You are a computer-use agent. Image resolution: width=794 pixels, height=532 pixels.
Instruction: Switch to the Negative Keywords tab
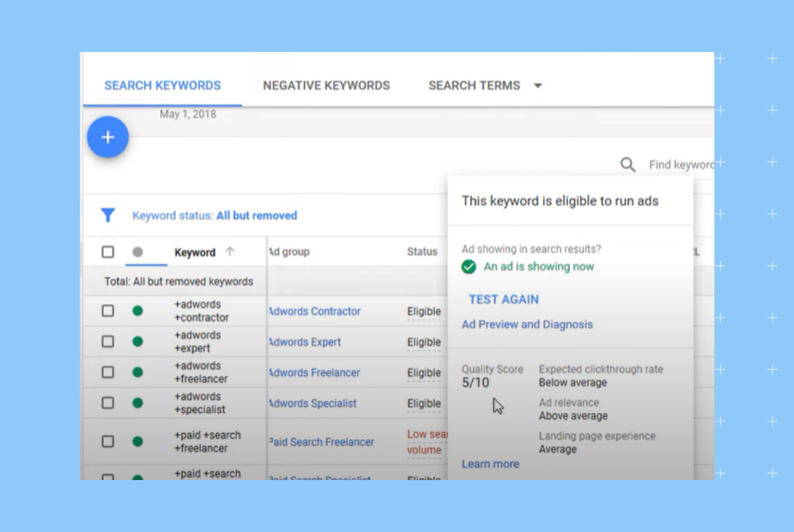pos(326,86)
